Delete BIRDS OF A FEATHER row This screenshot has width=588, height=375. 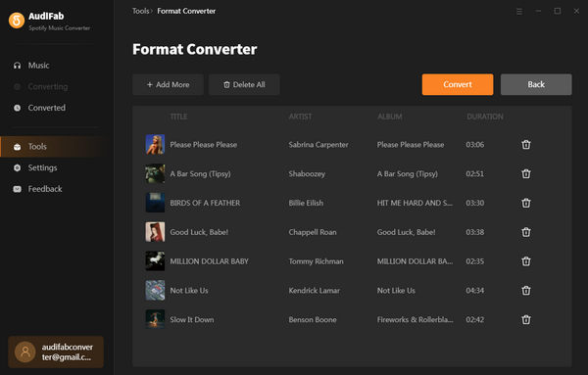(x=526, y=203)
